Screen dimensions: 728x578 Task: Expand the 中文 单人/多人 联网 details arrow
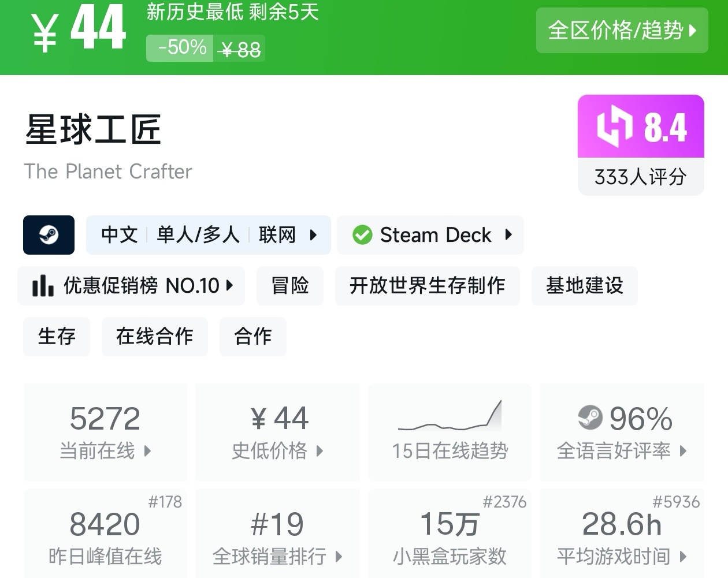click(314, 235)
